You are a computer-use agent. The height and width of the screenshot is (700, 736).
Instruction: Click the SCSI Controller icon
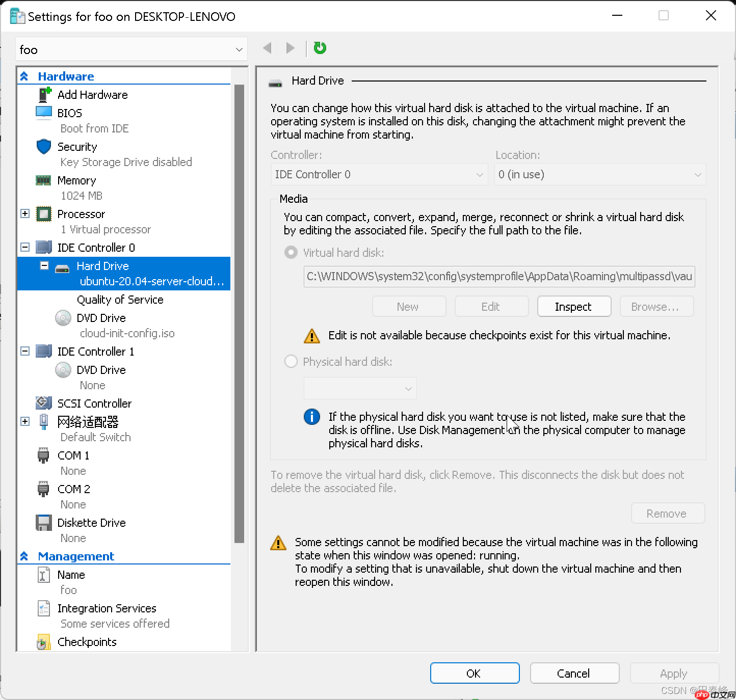tap(44, 403)
